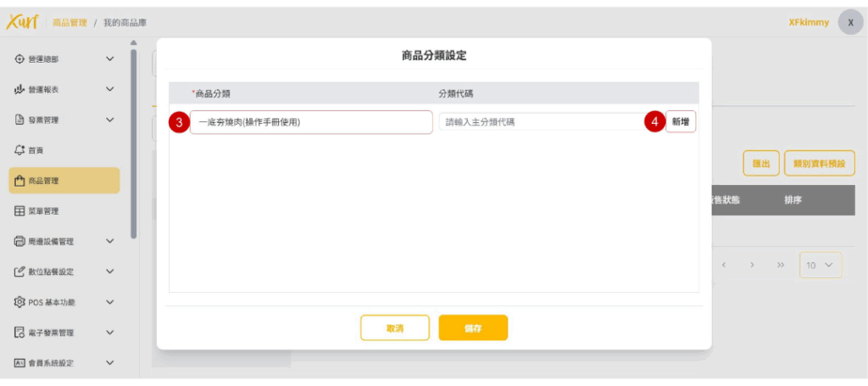
Task: Click 商品管理 in the breadcrumb
Action: 70,23
